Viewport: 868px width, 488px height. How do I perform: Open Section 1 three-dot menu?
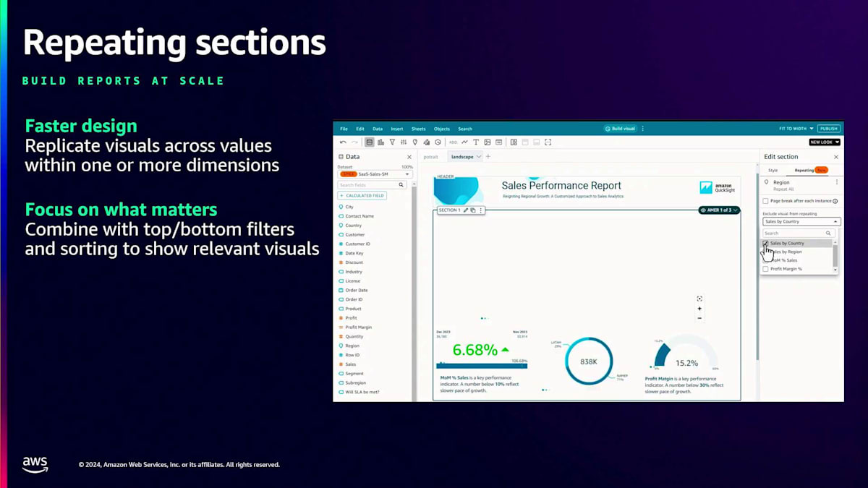click(480, 210)
